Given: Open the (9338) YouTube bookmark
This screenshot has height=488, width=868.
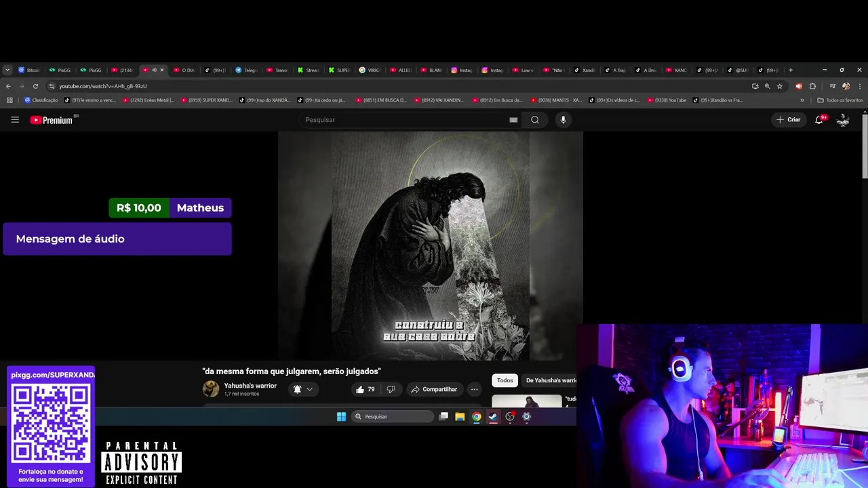Looking at the screenshot, I should 667,100.
